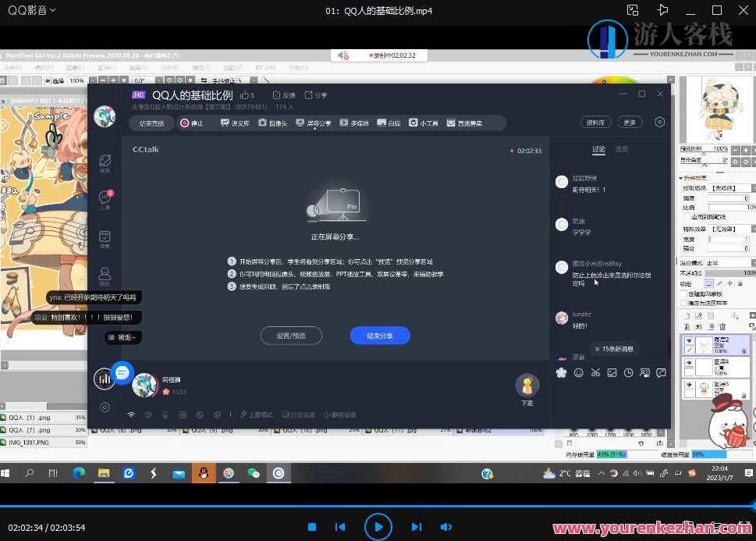
Task: Open the emoji picker in the chat panel
Action: point(578,374)
